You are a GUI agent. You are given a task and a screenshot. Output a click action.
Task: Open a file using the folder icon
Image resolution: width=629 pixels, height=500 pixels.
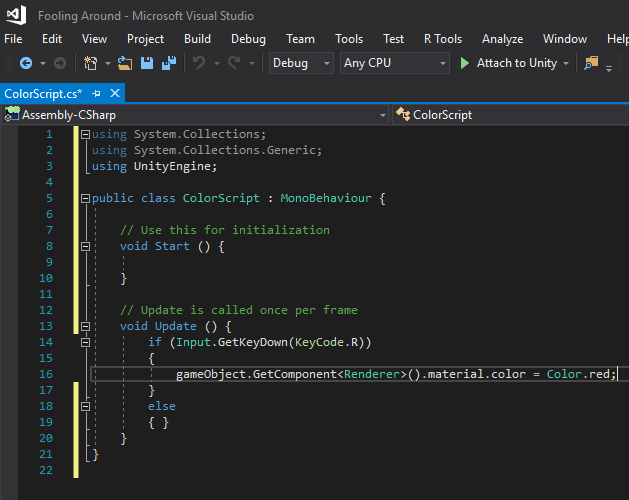point(125,63)
